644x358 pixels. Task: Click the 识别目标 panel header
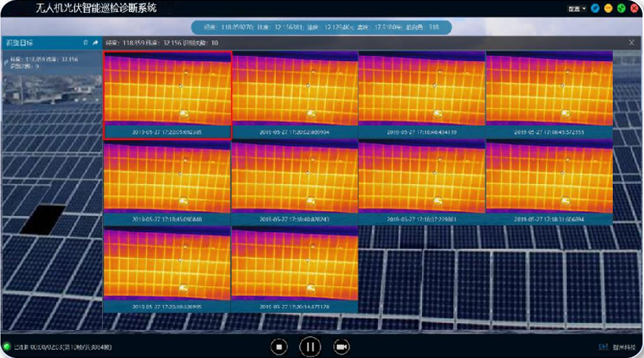pyautogui.click(x=52, y=42)
